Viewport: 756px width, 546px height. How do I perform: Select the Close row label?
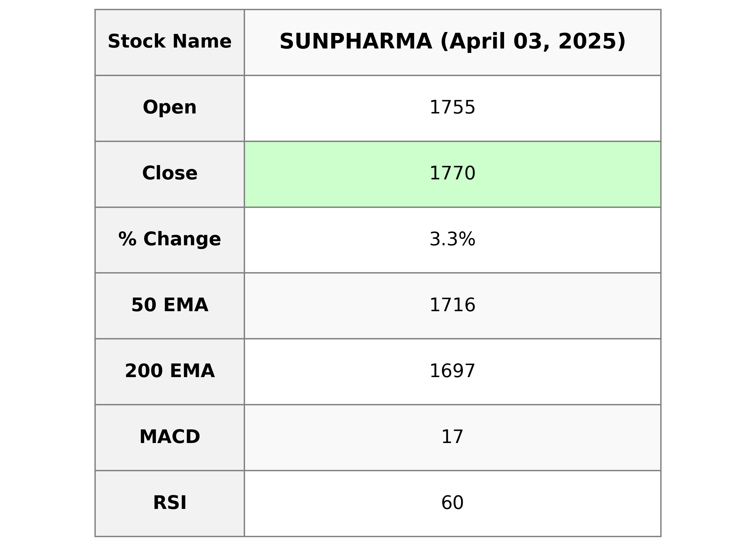[x=170, y=173]
